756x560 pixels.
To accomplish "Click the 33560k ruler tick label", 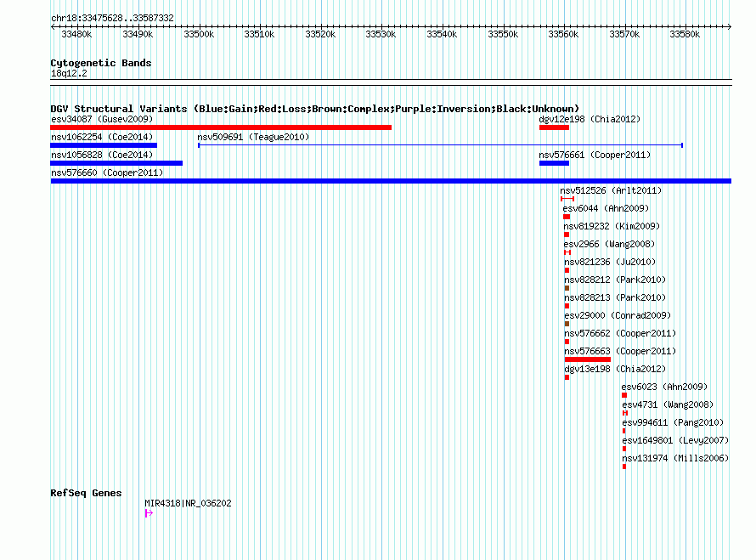I will coord(563,34).
